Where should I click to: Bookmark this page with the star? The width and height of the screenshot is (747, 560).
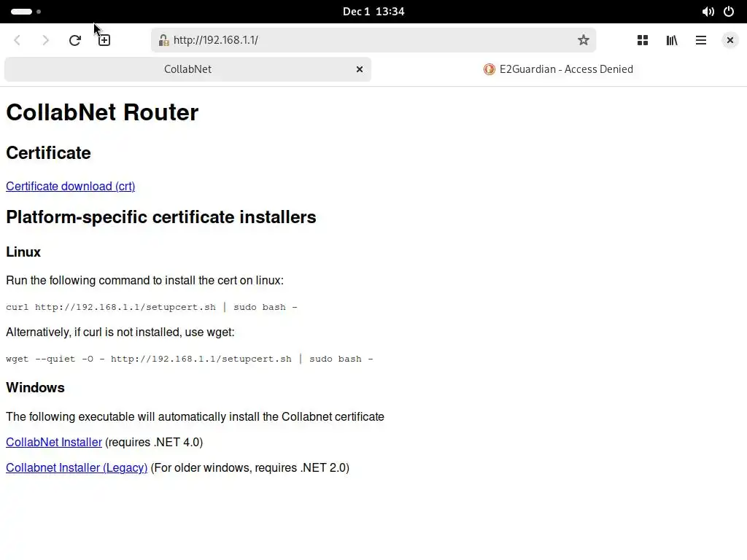click(x=583, y=40)
